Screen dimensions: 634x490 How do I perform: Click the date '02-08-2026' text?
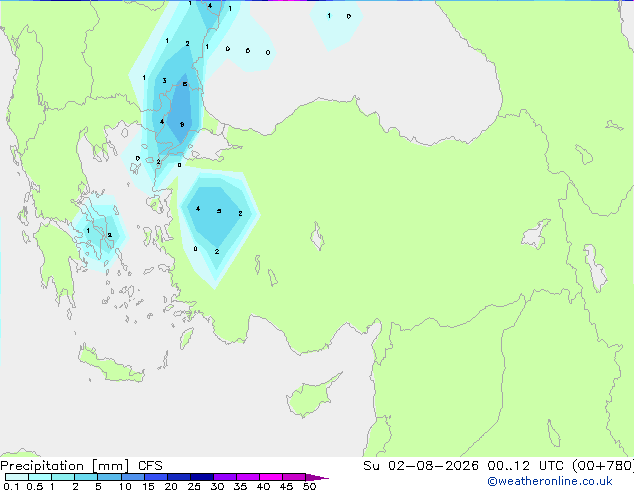[433, 466]
